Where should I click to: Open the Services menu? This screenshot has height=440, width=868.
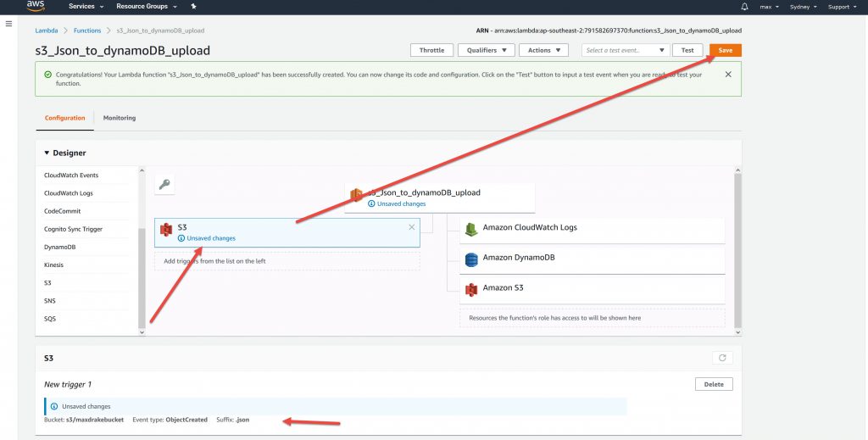(x=86, y=6)
